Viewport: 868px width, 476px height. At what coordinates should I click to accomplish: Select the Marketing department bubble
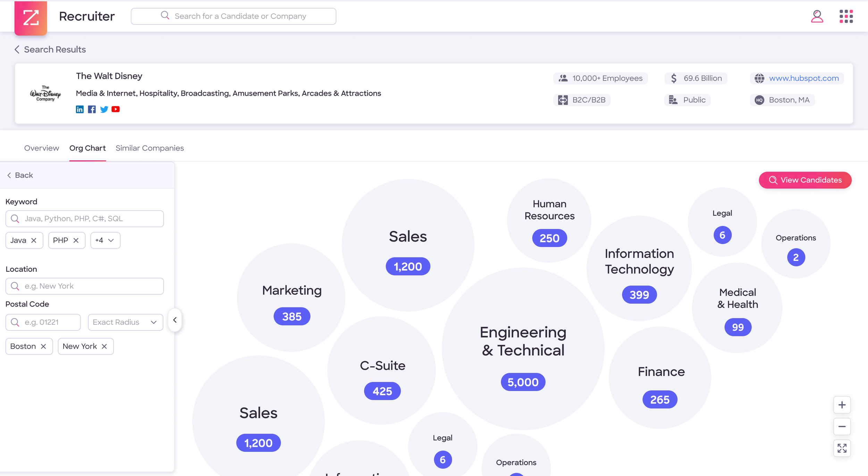[x=291, y=298]
